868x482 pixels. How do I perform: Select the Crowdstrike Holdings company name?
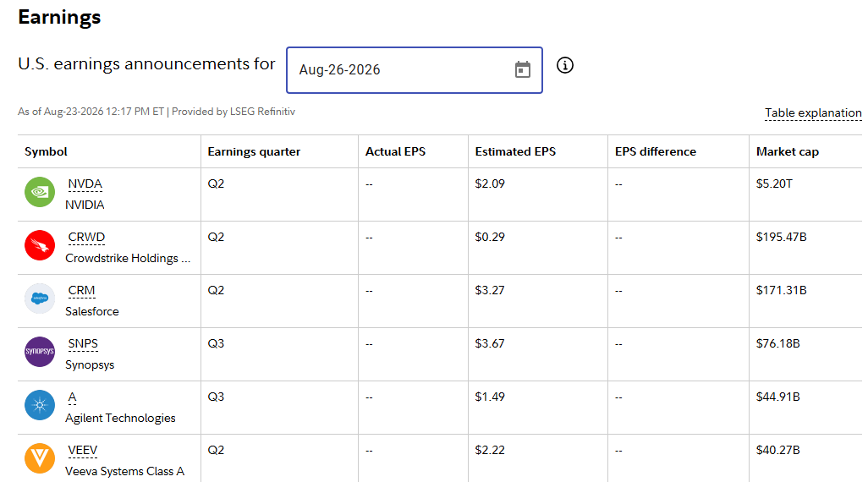[128, 259]
